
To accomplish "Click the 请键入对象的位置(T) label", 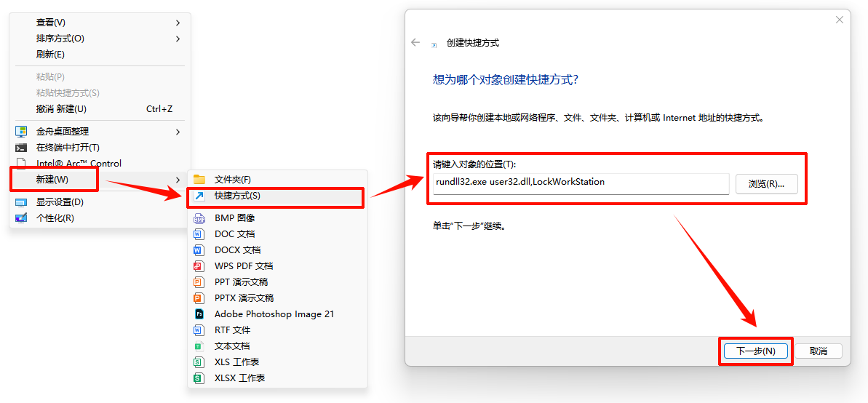I will (x=474, y=164).
